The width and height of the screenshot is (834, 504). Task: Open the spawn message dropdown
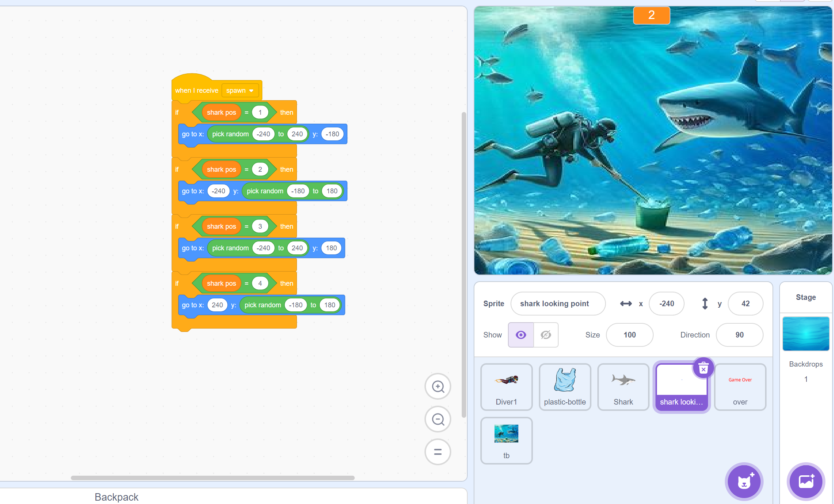tap(240, 91)
